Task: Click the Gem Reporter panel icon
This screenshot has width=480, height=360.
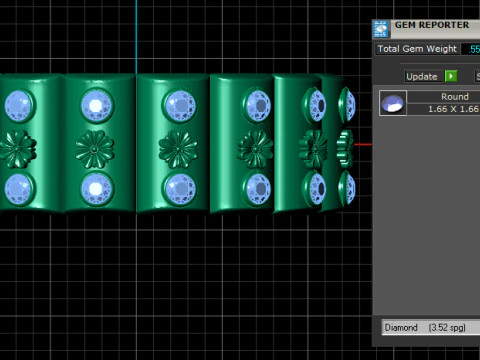Action: tap(381, 29)
